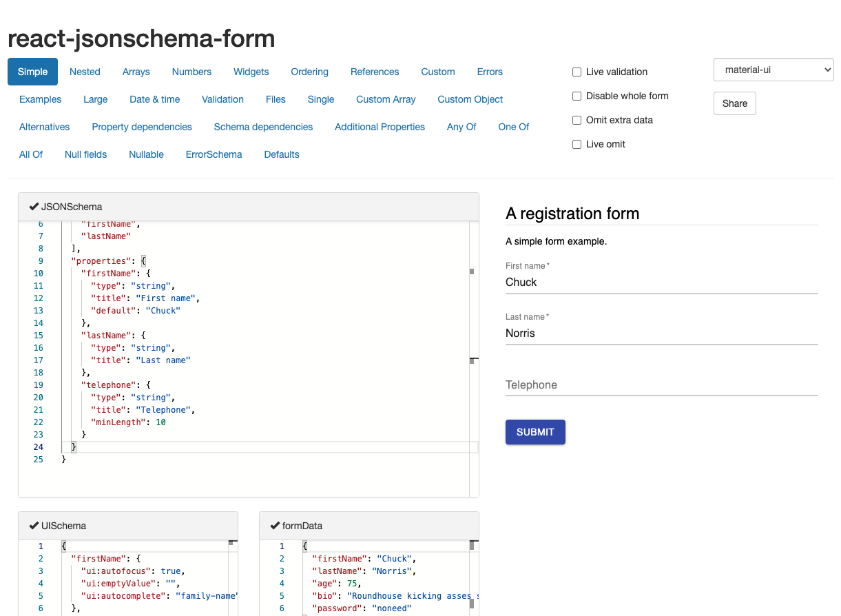Open the Custom Object tab

point(470,99)
